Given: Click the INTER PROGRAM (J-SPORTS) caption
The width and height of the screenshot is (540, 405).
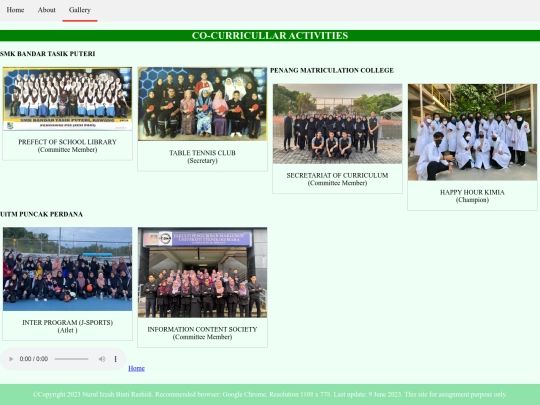Looking at the screenshot, I should click(68, 323).
